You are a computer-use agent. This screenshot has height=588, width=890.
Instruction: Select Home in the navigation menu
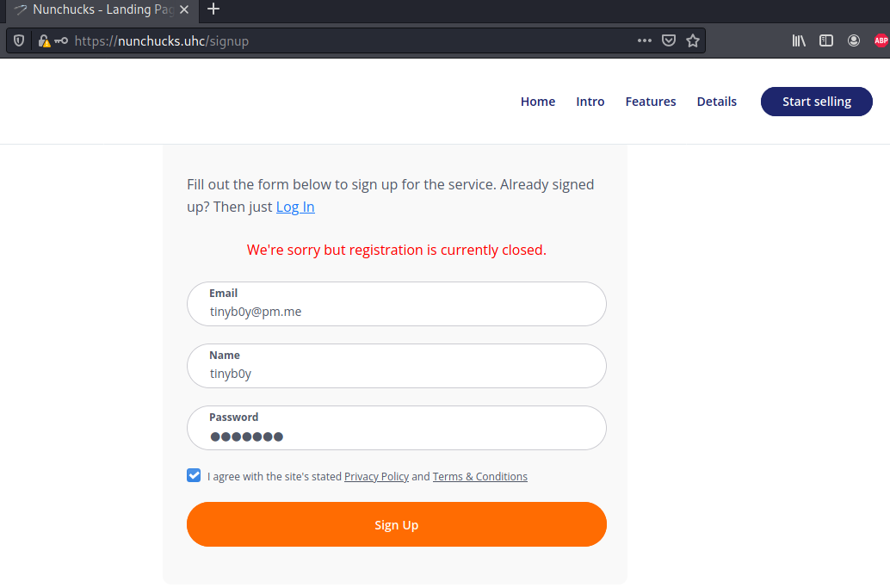tap(537, 101)
